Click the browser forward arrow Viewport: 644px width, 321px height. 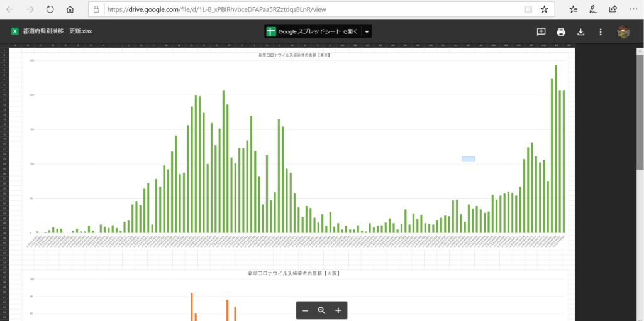click(x=30, y=9)
